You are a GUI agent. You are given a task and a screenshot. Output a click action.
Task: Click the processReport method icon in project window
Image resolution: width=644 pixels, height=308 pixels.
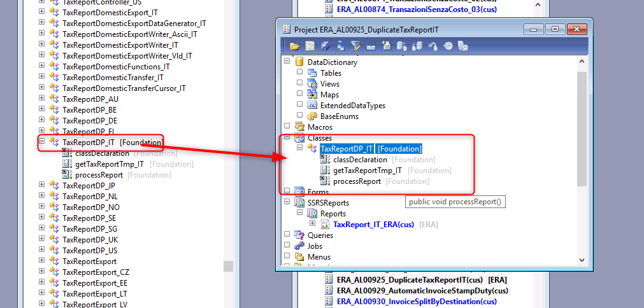click(x=325, y=181)
